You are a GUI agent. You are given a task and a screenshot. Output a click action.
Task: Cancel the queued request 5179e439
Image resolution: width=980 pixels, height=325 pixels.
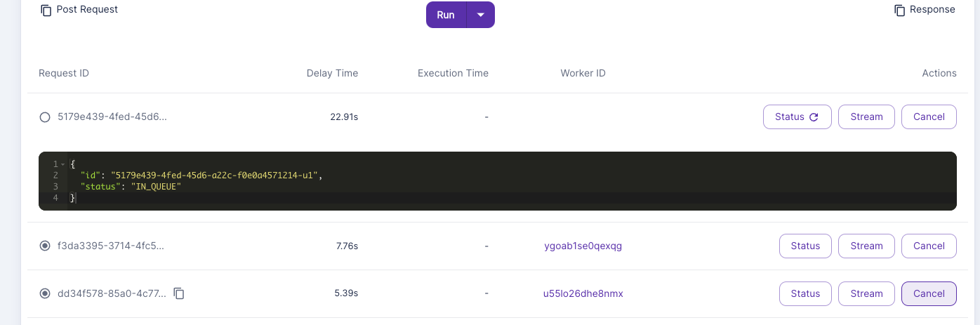pyautogui.click(x=929, y=117)
